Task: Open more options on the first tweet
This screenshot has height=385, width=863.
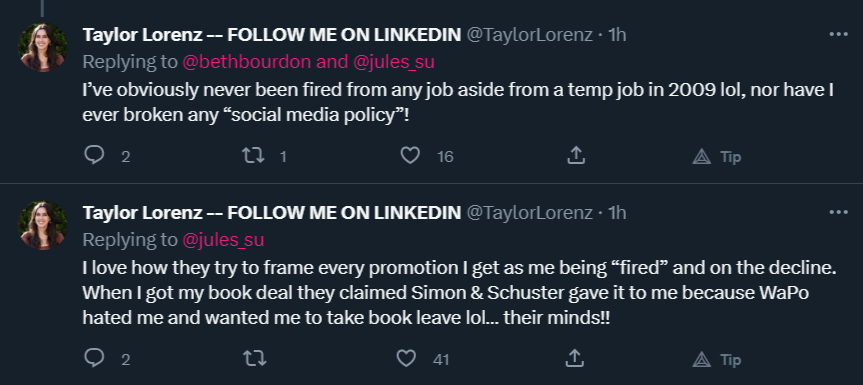Action: click(x=838, y=34)
